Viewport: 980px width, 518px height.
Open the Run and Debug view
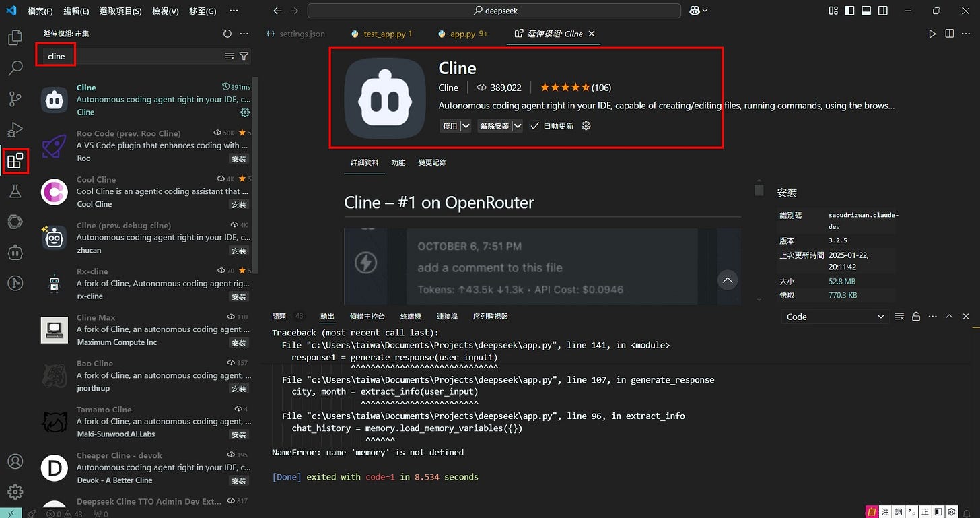click(x=15, y=129)
